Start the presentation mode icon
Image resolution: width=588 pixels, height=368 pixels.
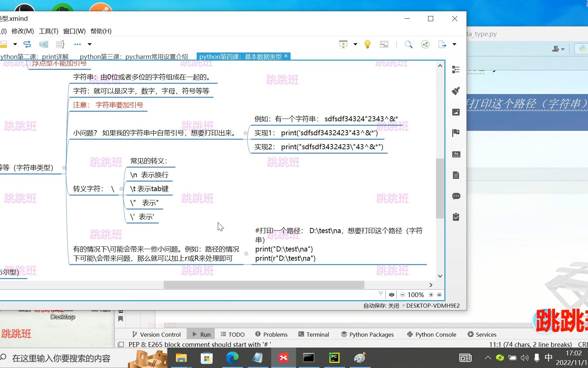pyautogui.click(x=343, y=44)
